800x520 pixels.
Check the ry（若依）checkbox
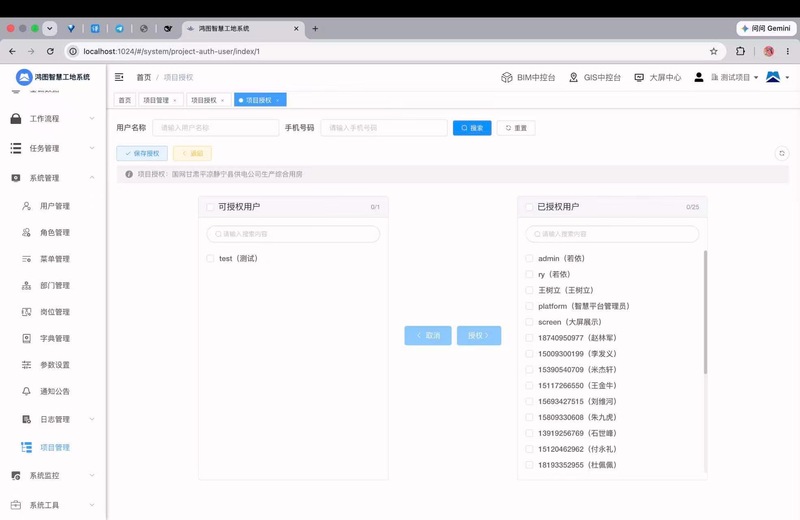tap(529, 274)
